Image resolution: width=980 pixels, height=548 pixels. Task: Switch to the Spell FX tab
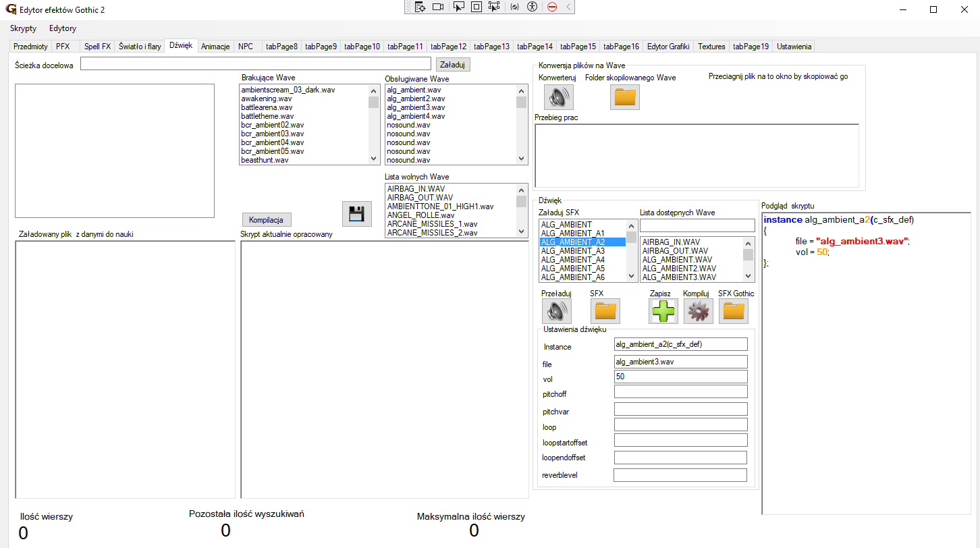(97, 47)
